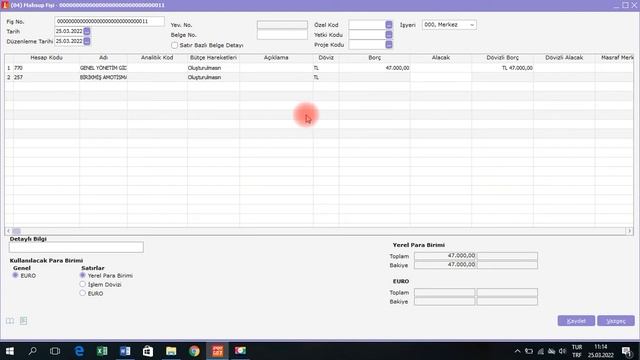This screenshot has width=640, height=360.
Task: Open the Windows Start menu
Action: 10,351
